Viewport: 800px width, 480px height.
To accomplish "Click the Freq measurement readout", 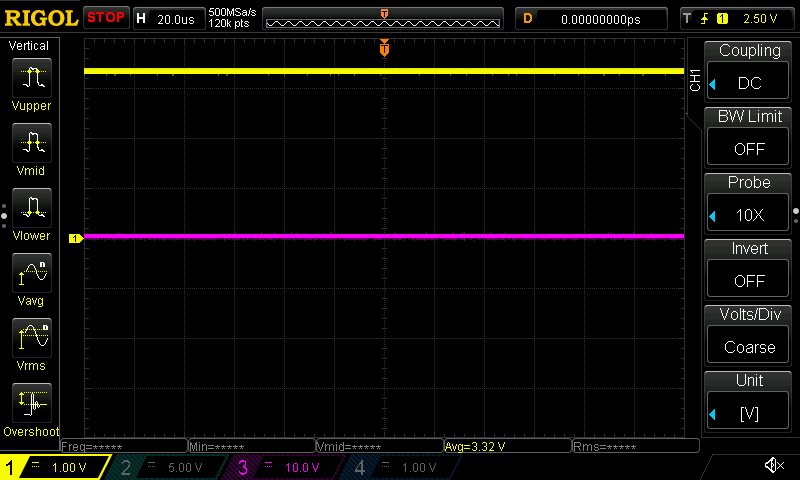I will [x=123, y=446].
